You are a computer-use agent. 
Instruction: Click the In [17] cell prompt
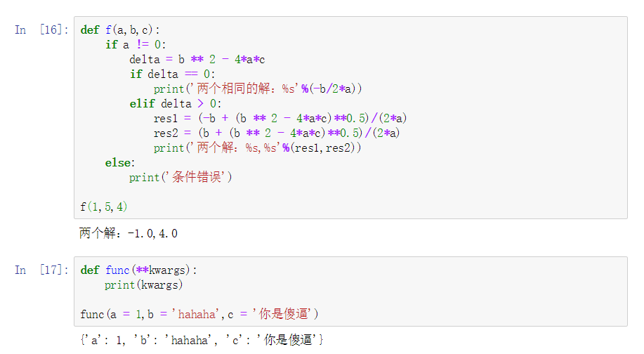41,270
